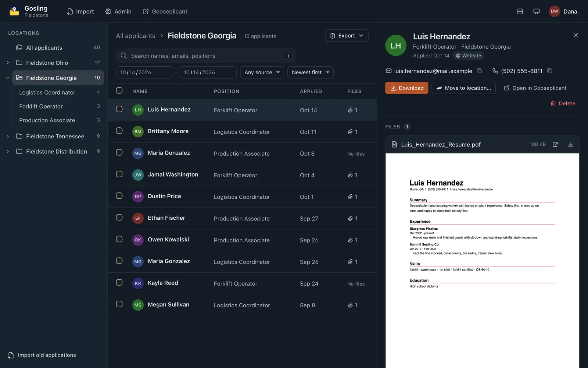The image size is (588, 368).
Task: Copy the phone number (502) 555-8811 icon
Action: coord(549,71)
